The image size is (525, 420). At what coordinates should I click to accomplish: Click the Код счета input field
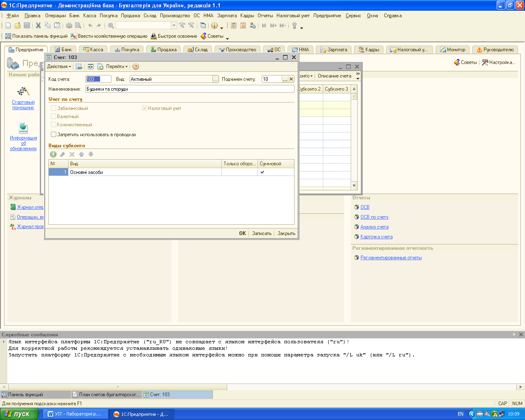point(98,79)
